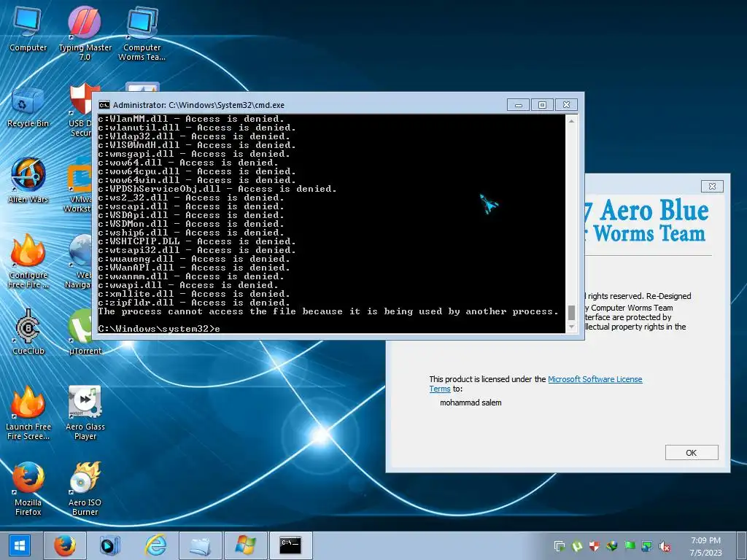Select the Windows flag taskbar item
This screenshot has width=747, height=560.
tap(245, 545)
